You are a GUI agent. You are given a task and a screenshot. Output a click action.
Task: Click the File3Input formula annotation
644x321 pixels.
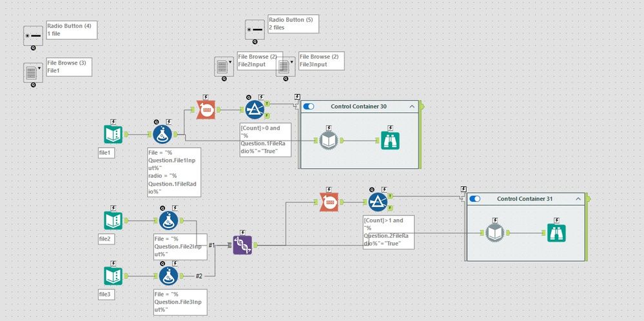point(181,302)
